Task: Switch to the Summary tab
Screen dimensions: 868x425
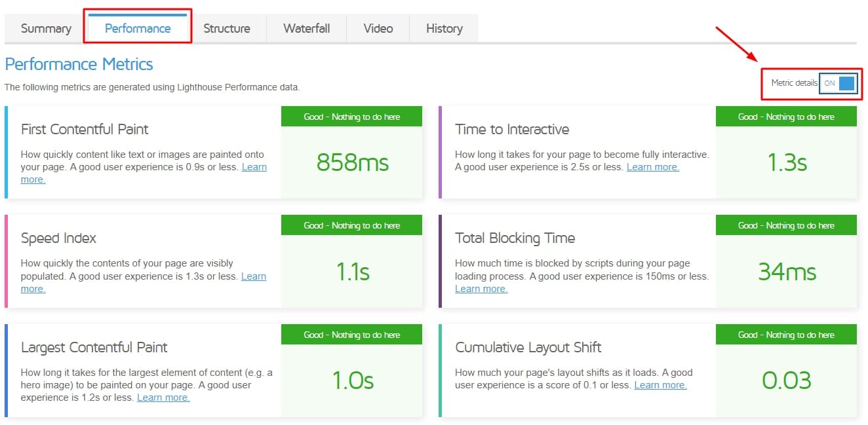Action: pos(46,29)
